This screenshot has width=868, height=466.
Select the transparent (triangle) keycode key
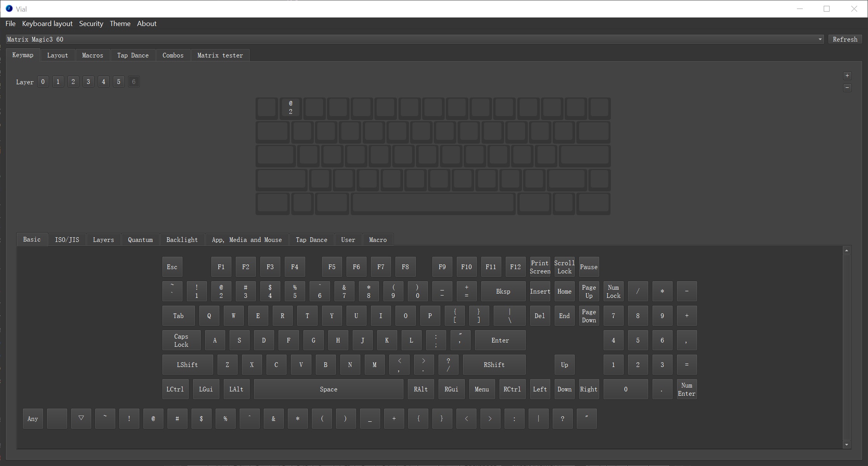tap(81, 418)
